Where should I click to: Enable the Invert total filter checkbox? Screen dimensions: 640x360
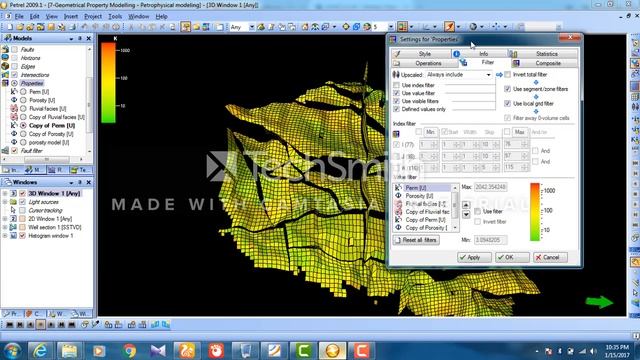tap(507, 75)
